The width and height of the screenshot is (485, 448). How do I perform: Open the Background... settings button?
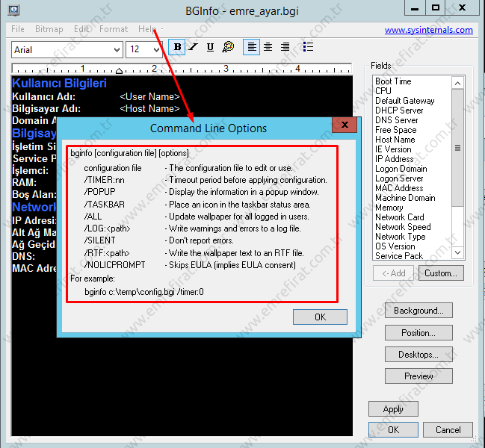pyautogui.click(x=418, y=311)
